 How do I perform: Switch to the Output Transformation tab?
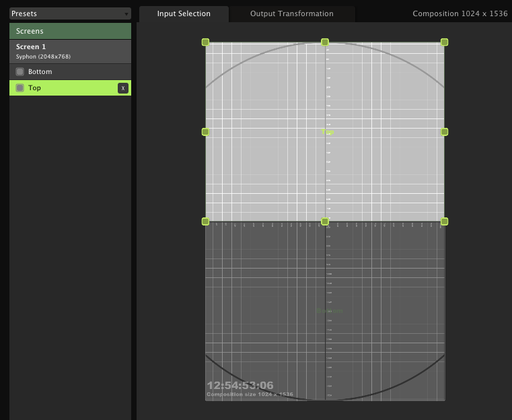[291, 13]
